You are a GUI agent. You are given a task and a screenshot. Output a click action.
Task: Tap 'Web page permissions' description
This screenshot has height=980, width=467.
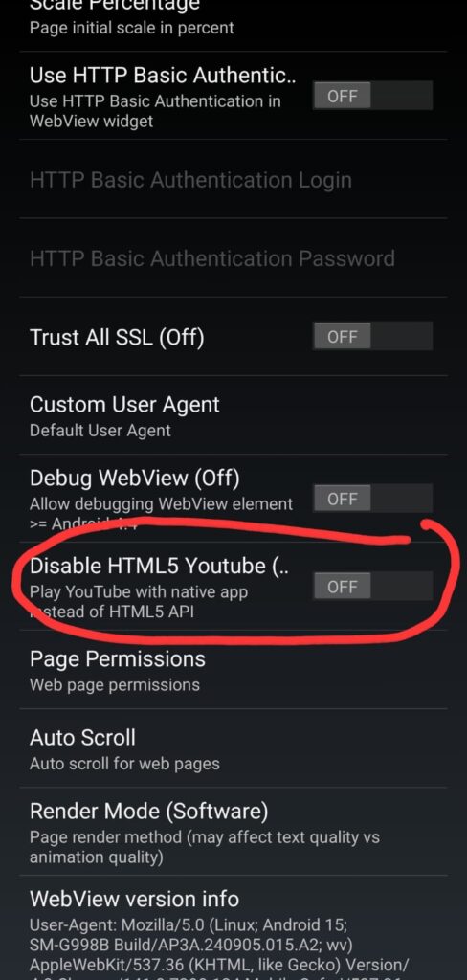tap(115, 685)
